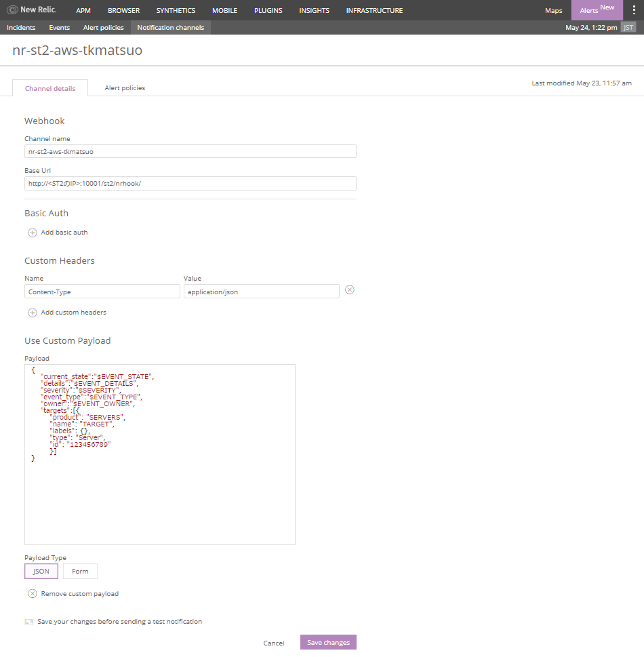This screenshot has height=657, width=644.
Task: Click Add custom headers link
Action: click(x=73, y=313)
